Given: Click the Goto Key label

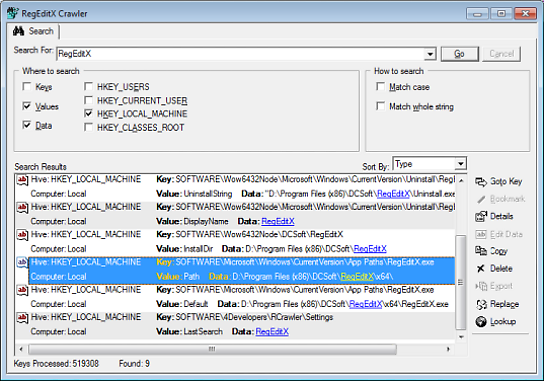Looking at the screenshot, I should click(x=506, y=181).
